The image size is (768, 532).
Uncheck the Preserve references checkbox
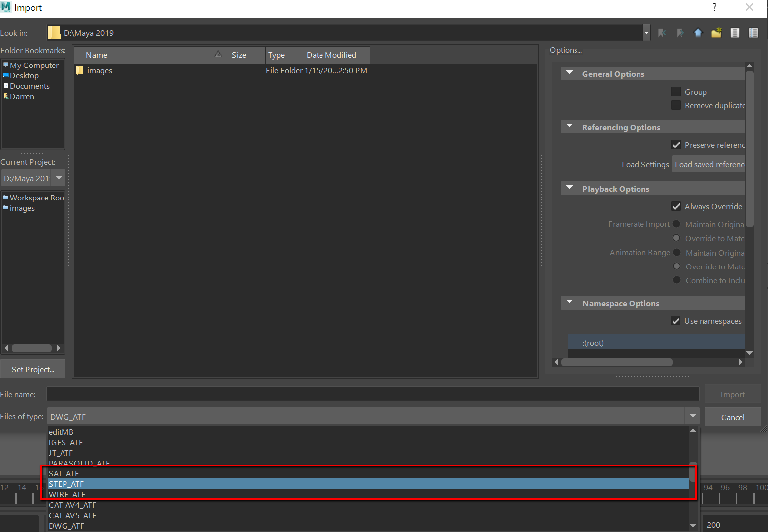tap(676, 145)
